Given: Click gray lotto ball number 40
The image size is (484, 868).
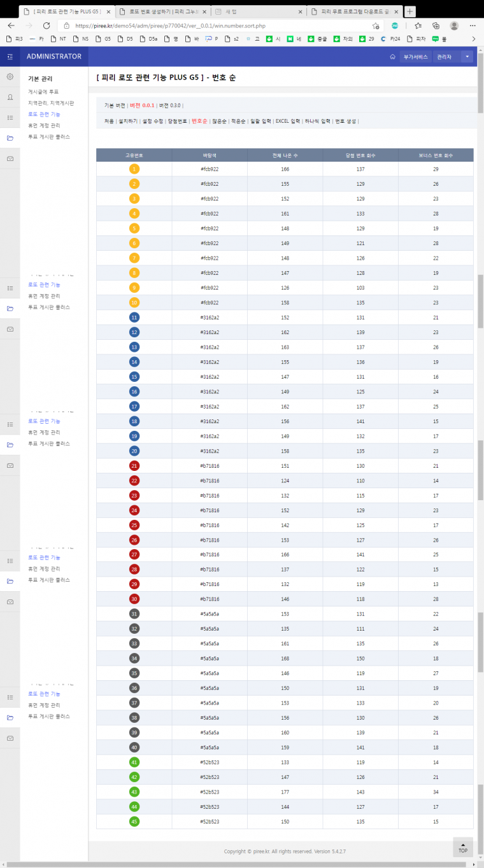Looking at the screenshot, I should pyautogui.click(x=134, y=747).
